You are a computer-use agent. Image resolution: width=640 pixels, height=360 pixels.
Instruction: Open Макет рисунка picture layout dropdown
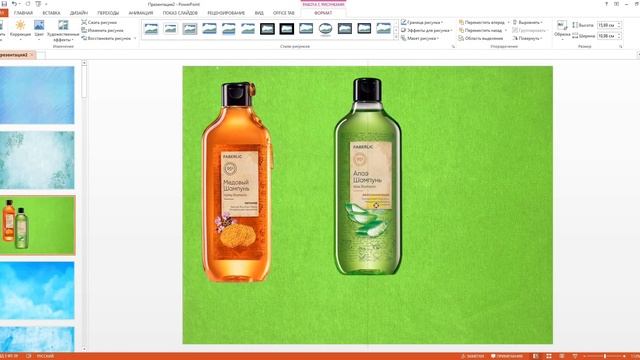pos(420,38)
